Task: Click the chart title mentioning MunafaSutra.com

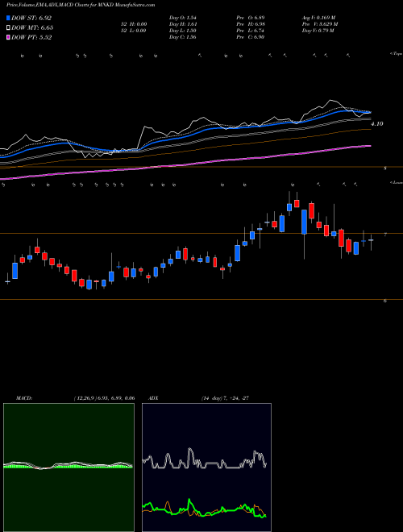Action: pos(81,5)
